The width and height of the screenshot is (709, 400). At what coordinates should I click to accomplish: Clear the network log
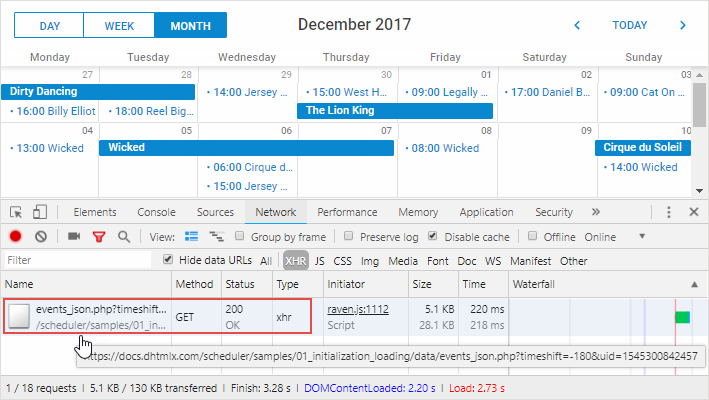coord(41,237)
